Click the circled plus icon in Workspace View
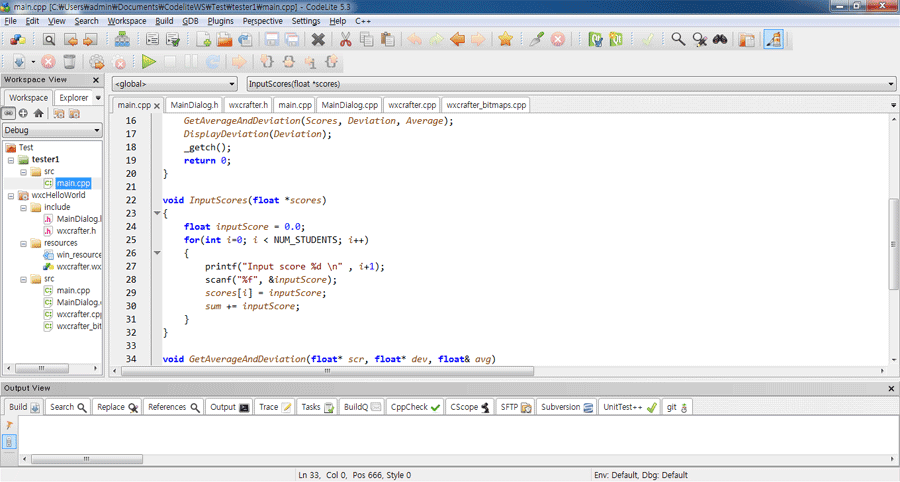The image size is (900, 482). pos(23,113)
